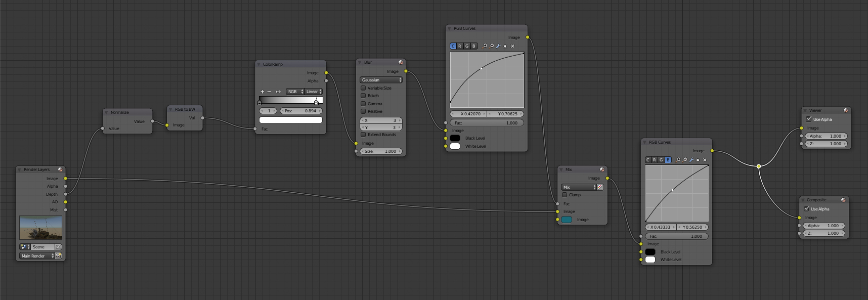
Task: Toggle preview sphere icon on Composite node
Action: [843, 200]
